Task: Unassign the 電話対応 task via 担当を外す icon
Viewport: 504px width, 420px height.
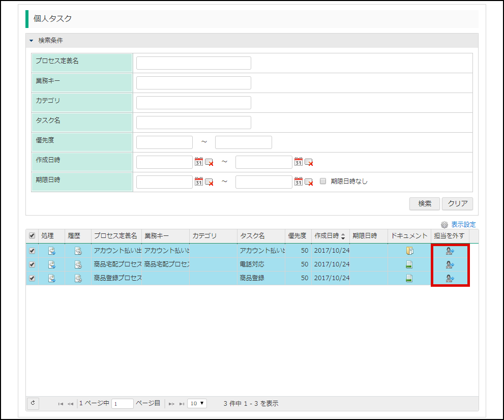Action: [x=450, y=264]
